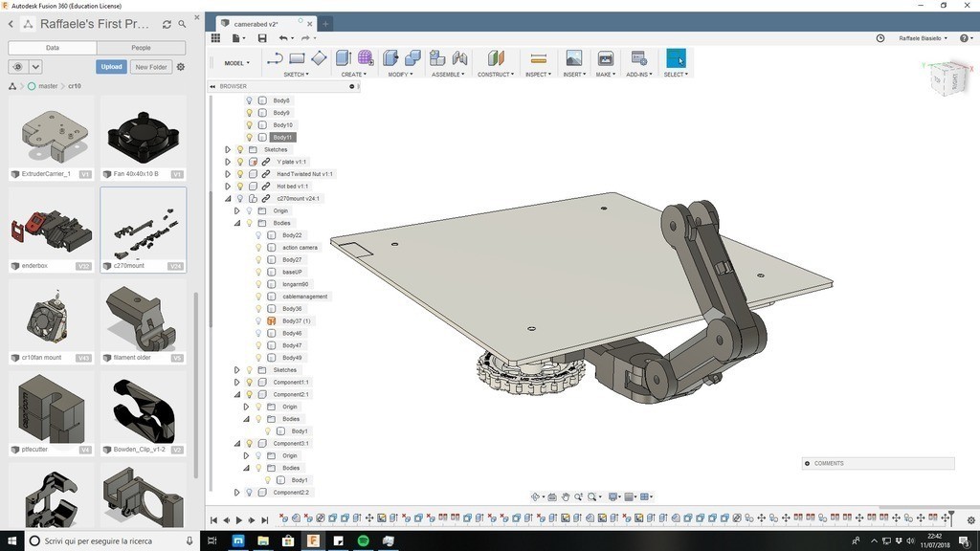Click the Upload button
Viewport: 980px width, 551px height.
[x=111, y=67]
